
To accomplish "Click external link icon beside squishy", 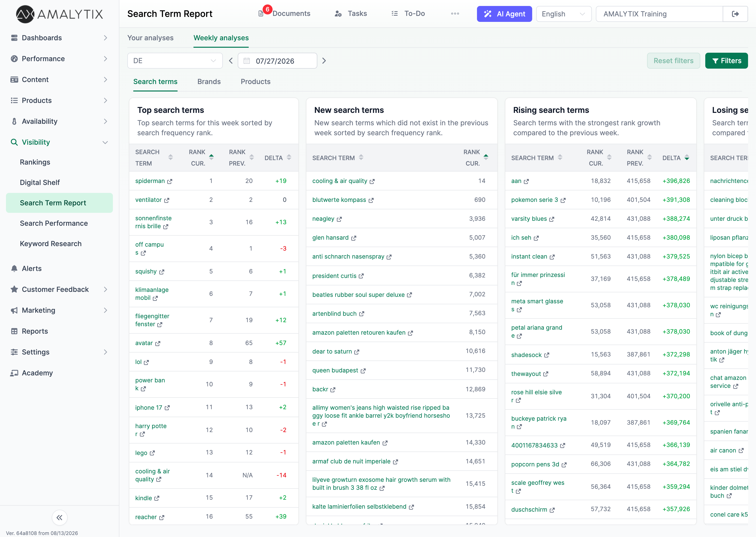I will click(162, 272).
